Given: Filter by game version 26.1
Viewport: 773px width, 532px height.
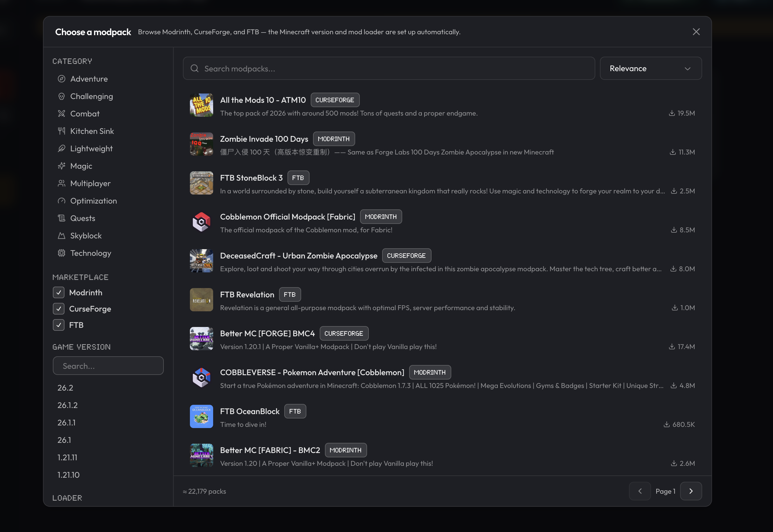Looking at the screenshot, I should 64,440.
